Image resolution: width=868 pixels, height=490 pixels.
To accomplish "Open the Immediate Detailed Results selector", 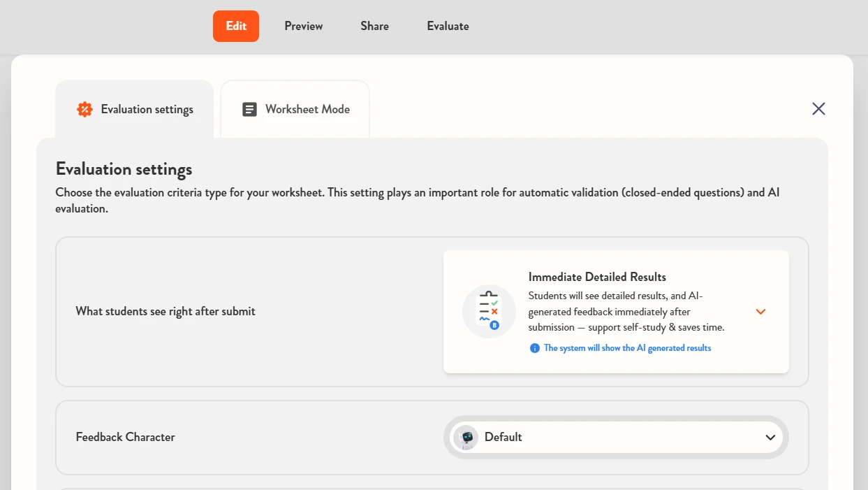I will 616,312.
